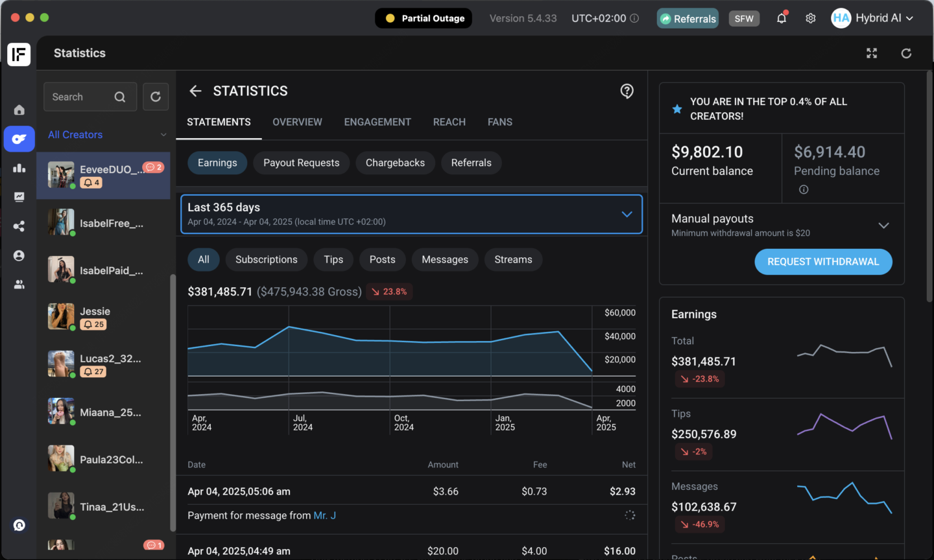Click the REQUEST WITHDRAWAL button
The image size is (934, 560).
coord(823,262)
